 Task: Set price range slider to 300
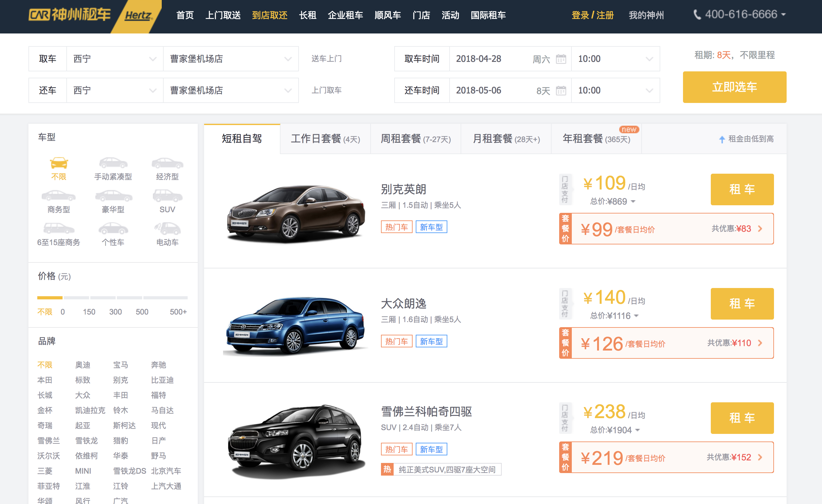pyautogui.click(x=115, y=312)
